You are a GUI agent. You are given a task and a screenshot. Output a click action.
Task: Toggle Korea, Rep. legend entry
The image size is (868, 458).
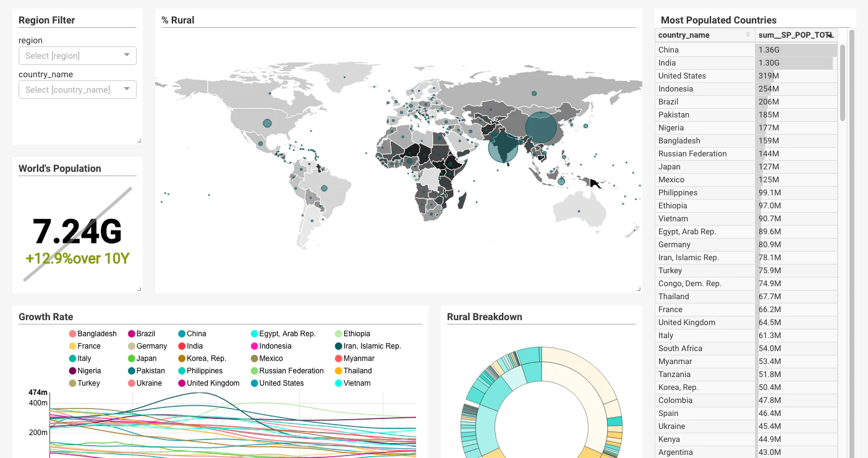202,358
